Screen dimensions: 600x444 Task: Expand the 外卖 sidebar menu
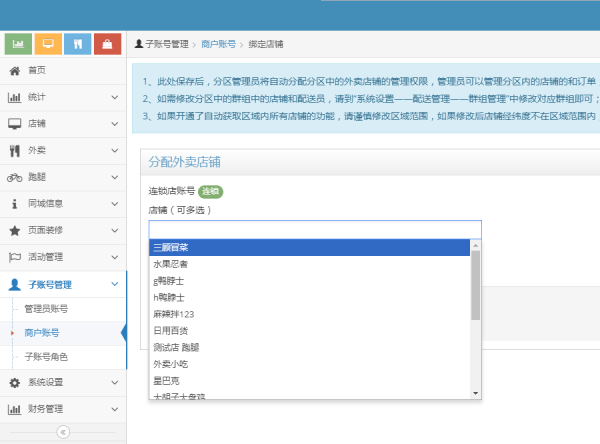pyautogui.click(x=114, y=150)
